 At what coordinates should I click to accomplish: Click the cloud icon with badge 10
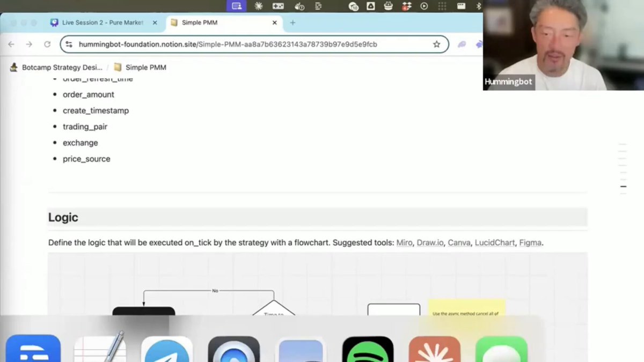point(353,6)
